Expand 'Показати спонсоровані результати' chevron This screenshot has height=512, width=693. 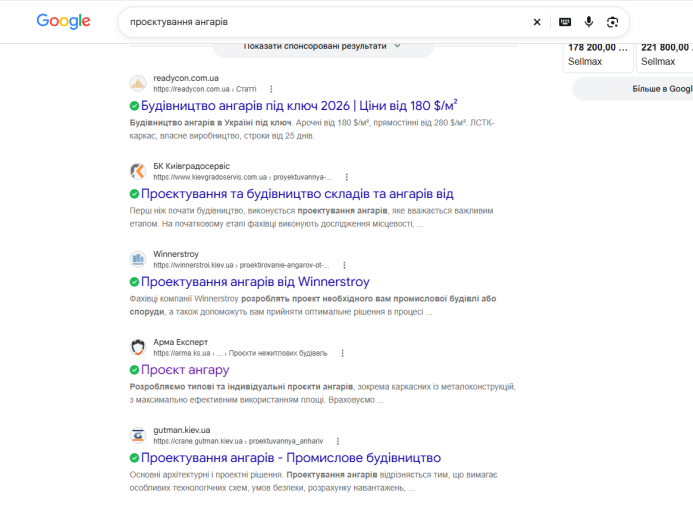point(397,46)
